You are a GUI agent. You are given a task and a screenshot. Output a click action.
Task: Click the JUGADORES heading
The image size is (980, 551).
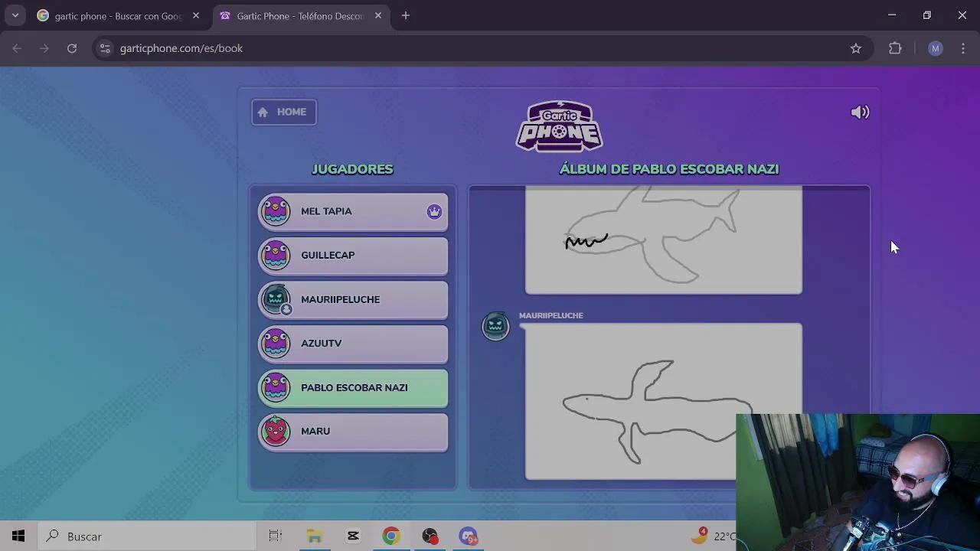click(x=352, y=169)
